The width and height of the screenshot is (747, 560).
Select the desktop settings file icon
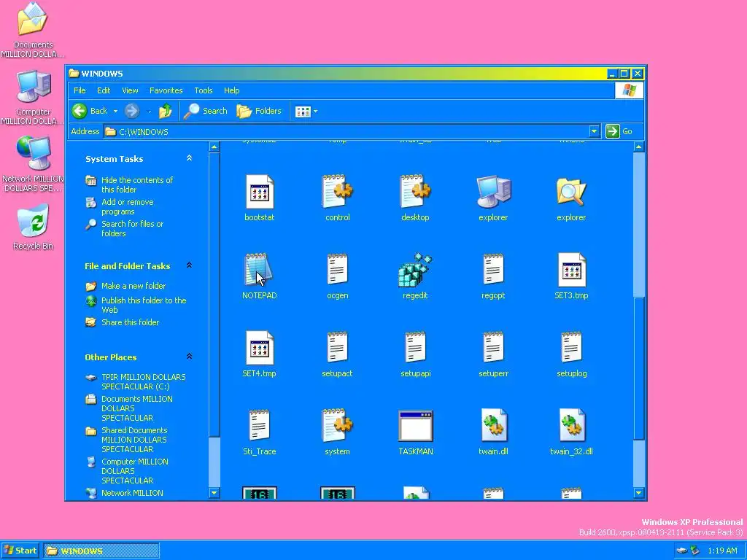tap(415, 192)
